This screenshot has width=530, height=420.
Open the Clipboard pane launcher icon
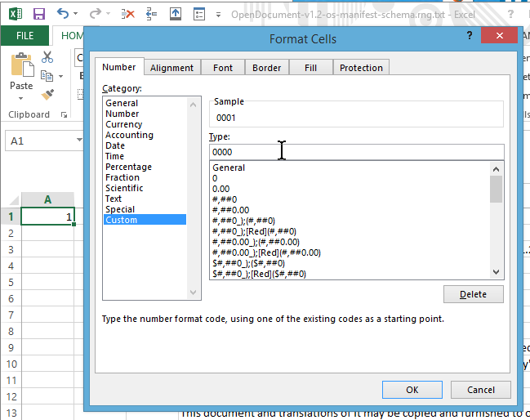[64, 115]
